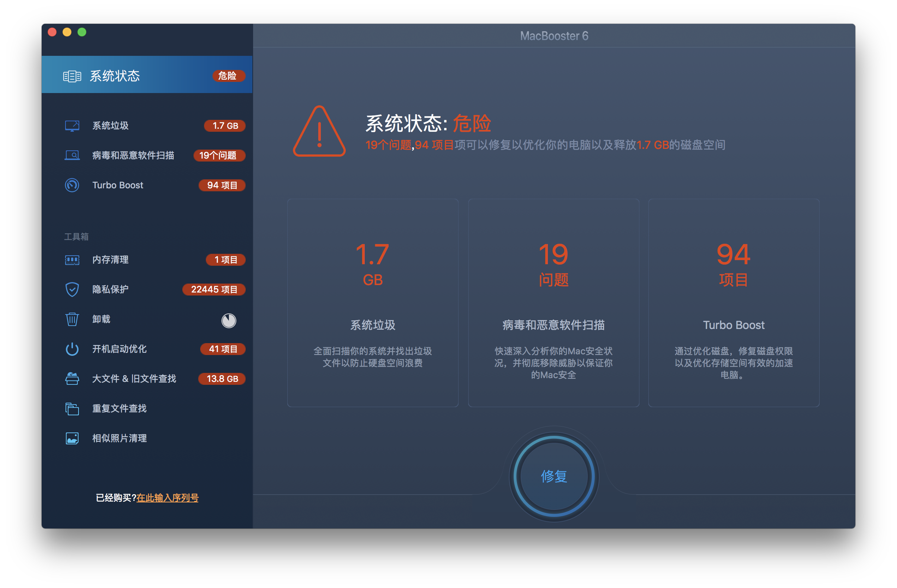
Task: Click the 系统状态 book icon
Action: click(72, 77)
